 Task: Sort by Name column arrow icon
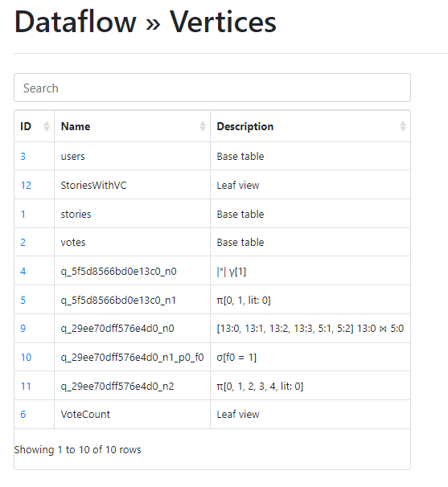(203, 126)
